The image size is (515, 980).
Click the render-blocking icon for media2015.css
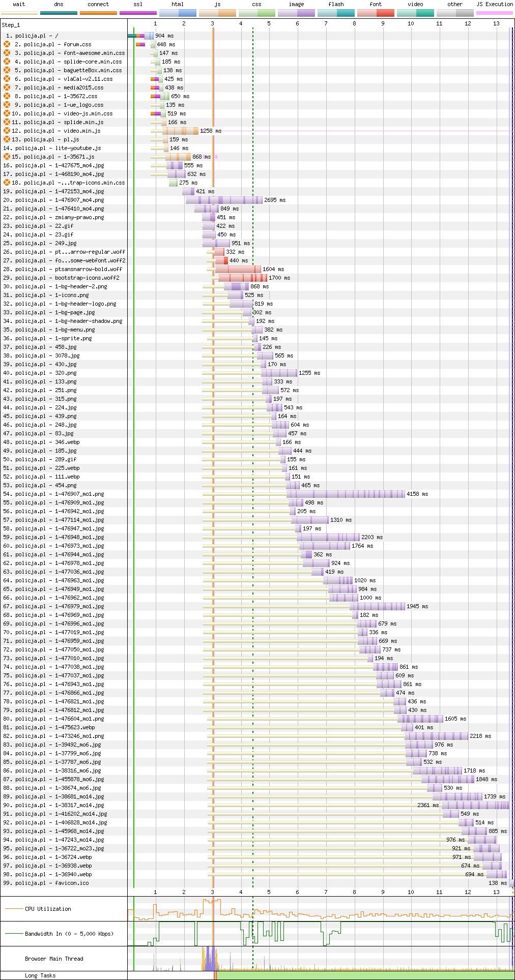coord(7,87)
